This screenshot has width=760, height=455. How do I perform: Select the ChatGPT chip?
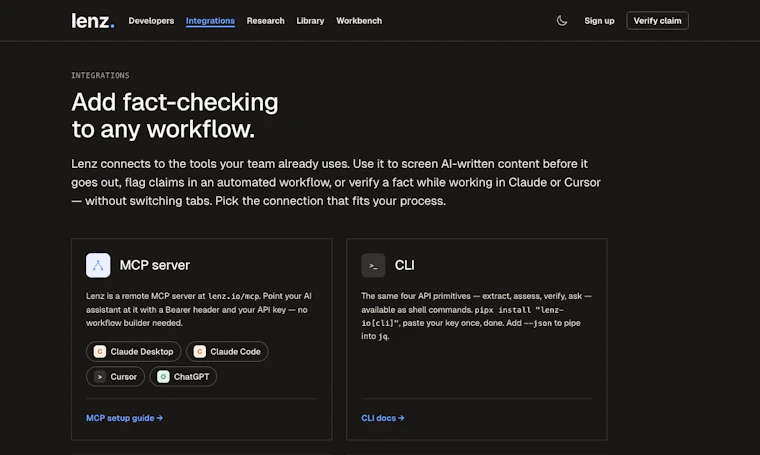pyautogui.click(x=183, y=377)
